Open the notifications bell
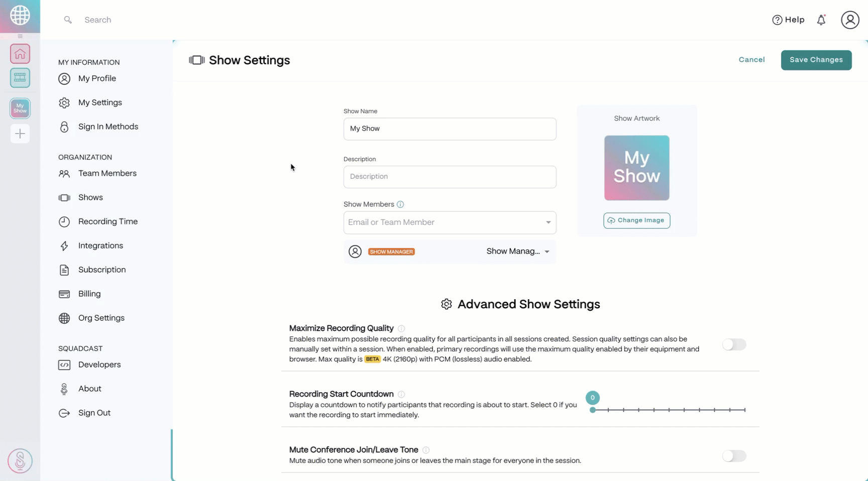The width and height of the screenshot is (868, 481). [821, 20]
